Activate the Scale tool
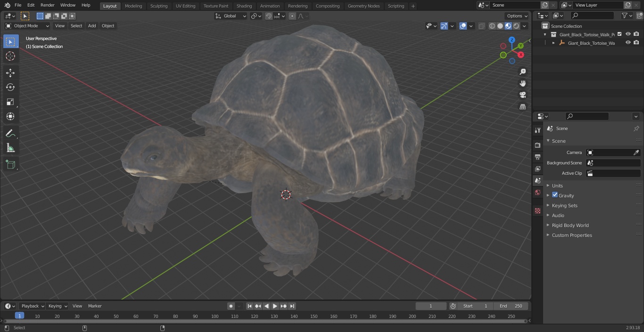This screenshot has height=332, width=644. (10, 102)
